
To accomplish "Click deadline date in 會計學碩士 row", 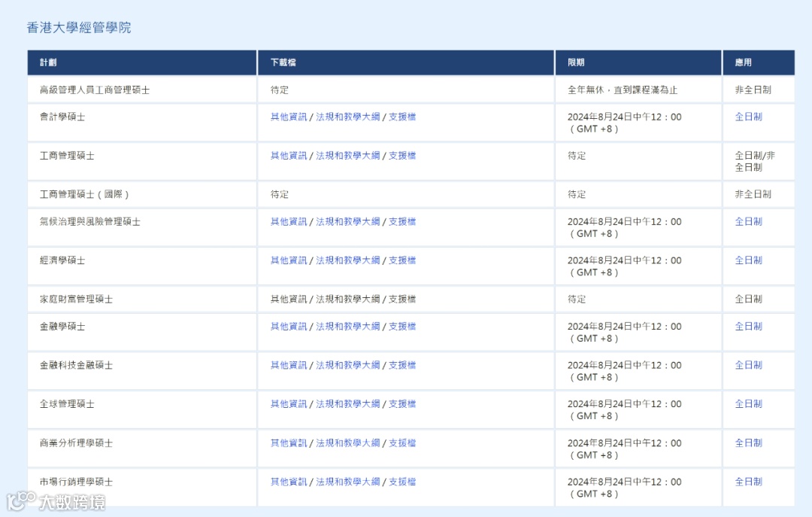I will pyautogui.click(x=625, y=123).
